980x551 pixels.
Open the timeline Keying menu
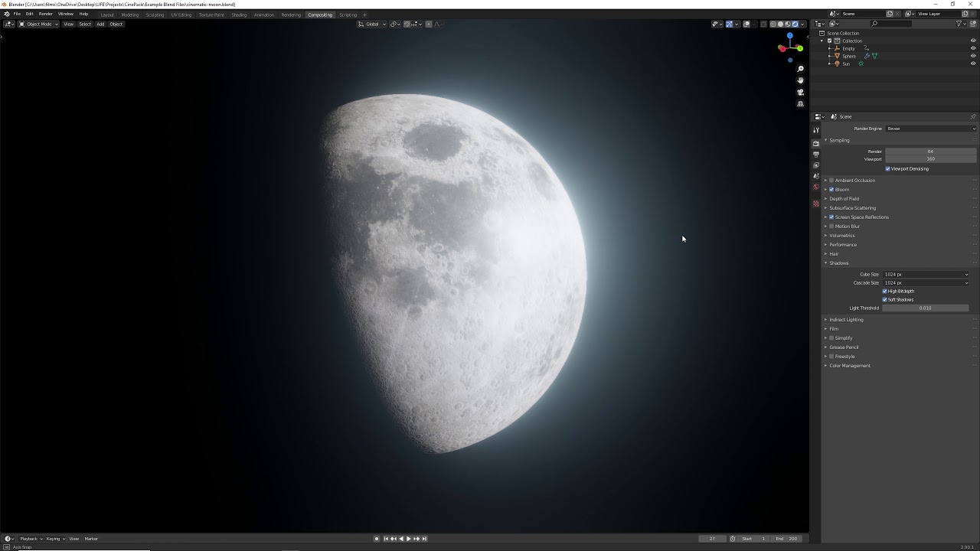coord(55,539)
